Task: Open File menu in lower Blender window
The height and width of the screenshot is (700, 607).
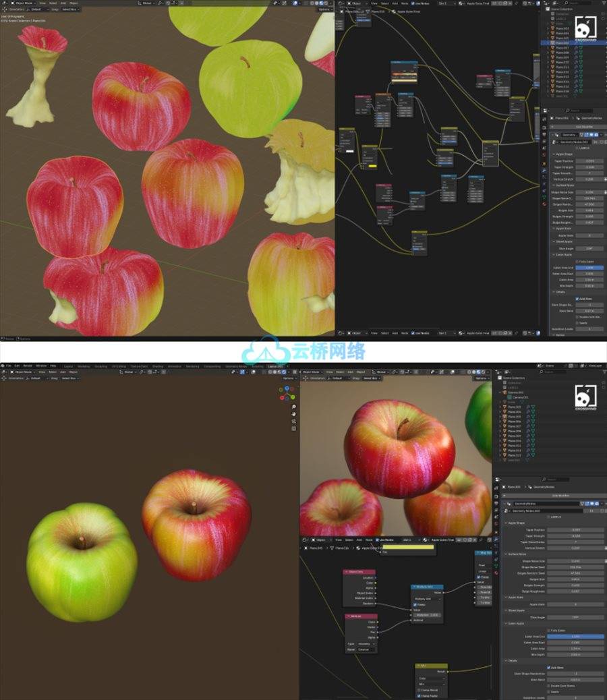Action: pyautogui.click(x=9, y=366)
